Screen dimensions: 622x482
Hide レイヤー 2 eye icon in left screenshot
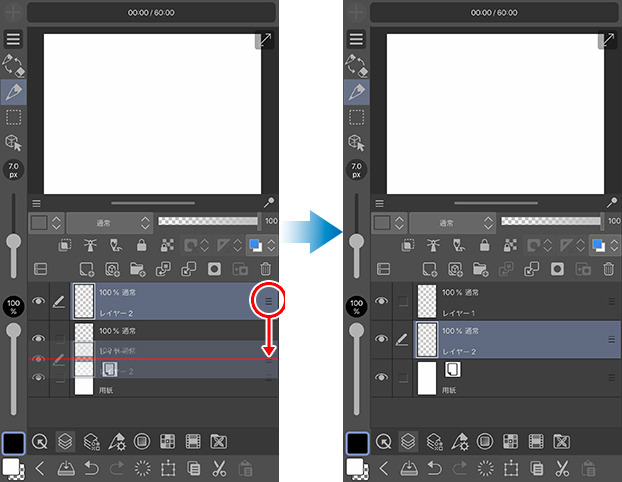(38, 301)
